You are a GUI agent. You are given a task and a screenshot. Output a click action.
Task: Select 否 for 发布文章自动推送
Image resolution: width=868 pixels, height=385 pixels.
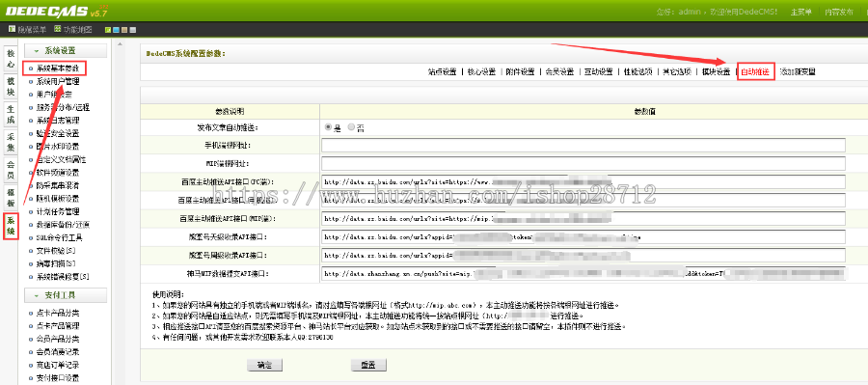351,126
